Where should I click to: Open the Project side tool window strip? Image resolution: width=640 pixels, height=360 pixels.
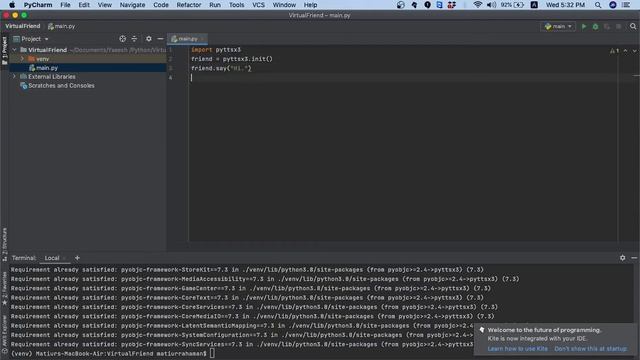(4, 51)
